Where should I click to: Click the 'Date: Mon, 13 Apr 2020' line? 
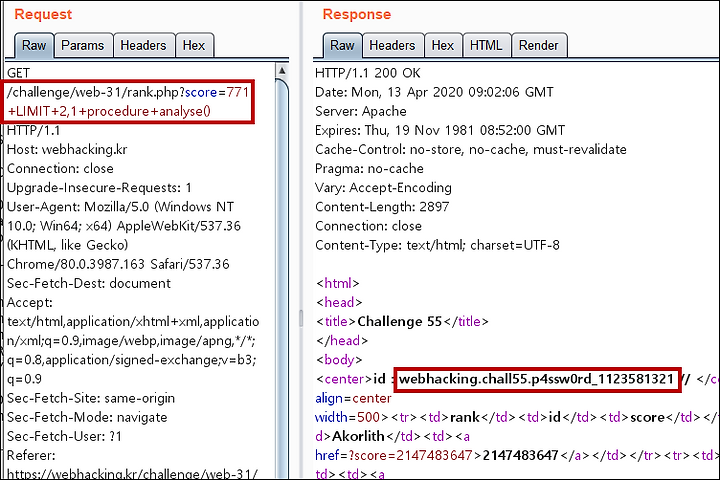[434, 92]
